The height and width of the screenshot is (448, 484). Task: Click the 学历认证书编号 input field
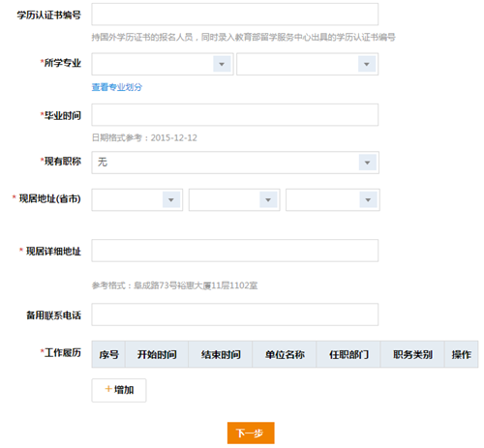(234, 15)
